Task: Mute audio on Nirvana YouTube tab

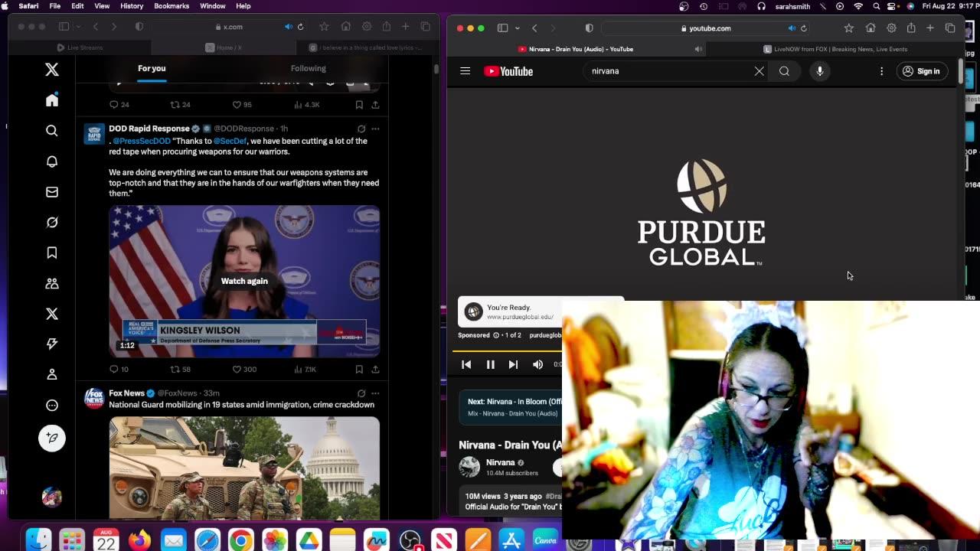Action: coord(697,49)
